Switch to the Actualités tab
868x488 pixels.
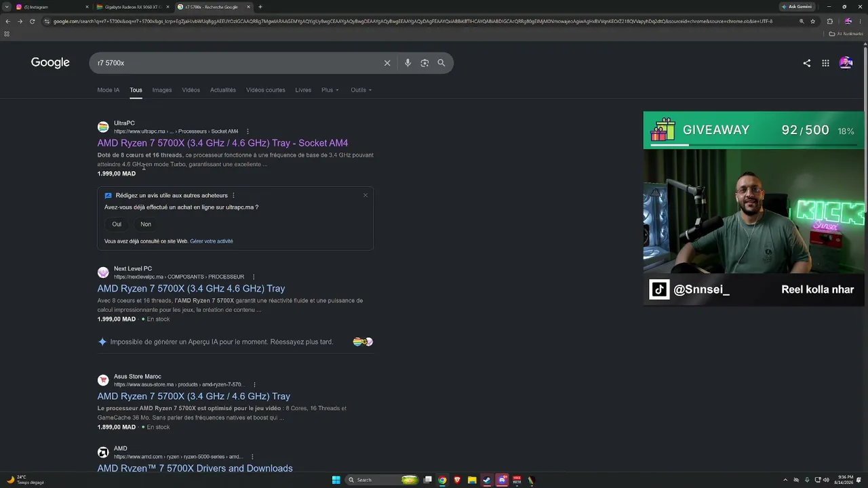click(x=223, y=90)
